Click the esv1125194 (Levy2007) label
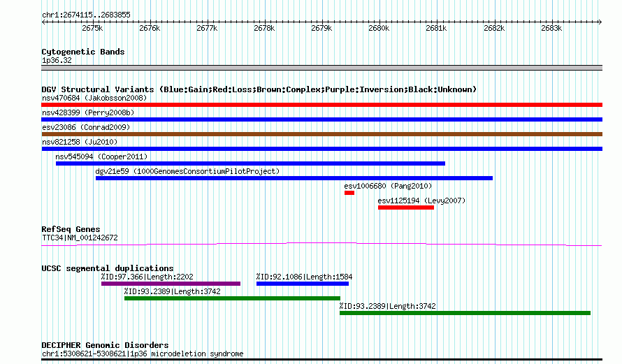The image size is (622, 364). (421, 201)
